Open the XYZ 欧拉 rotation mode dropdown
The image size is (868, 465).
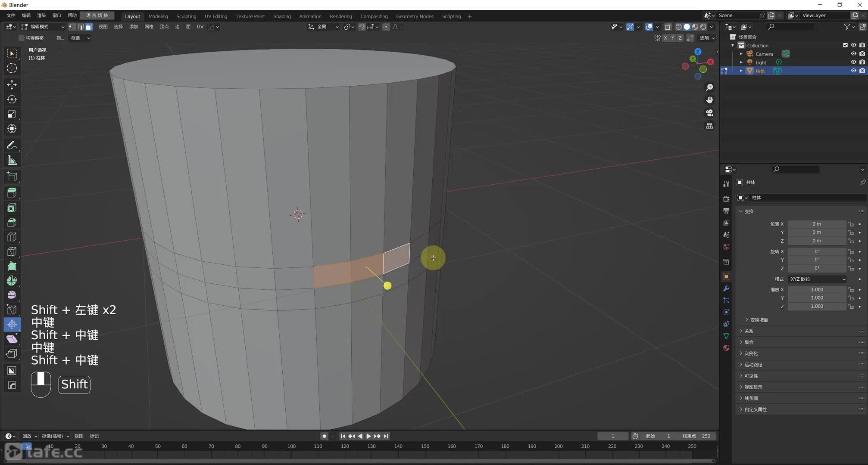click(x=818, y=279)
